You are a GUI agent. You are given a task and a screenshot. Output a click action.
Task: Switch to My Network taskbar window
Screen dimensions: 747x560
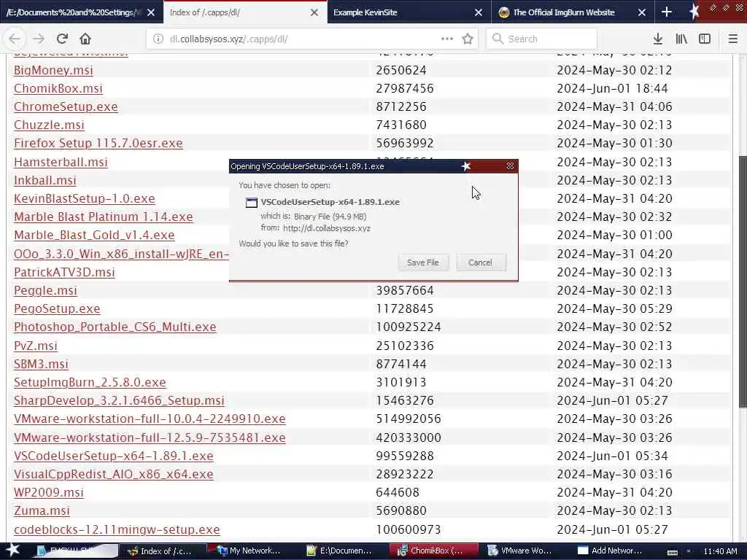[252, 551]
